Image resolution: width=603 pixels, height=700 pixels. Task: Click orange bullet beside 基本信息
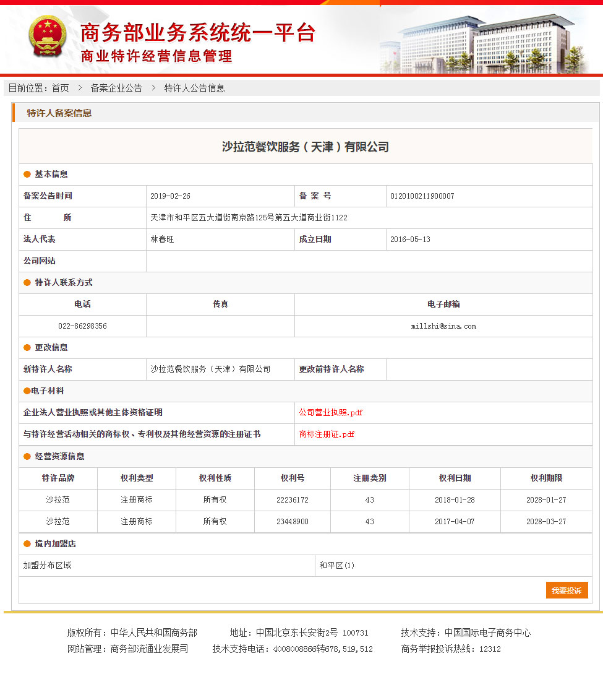click(27, 174)
